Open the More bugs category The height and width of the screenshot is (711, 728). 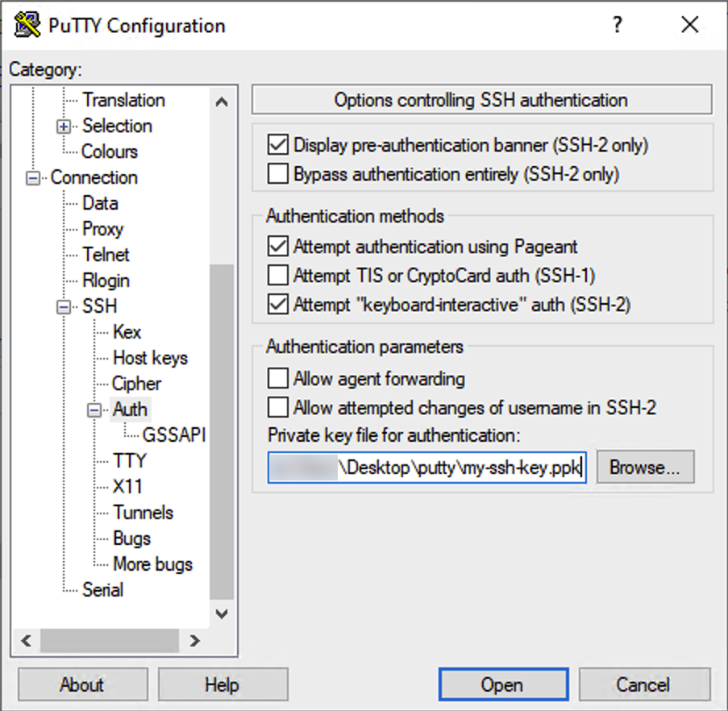(x=152, y=563)
